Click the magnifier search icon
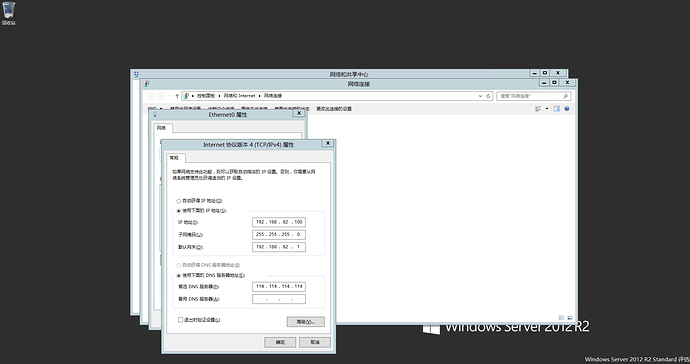Screen dimensions: 690x364 tap(566, 96)
